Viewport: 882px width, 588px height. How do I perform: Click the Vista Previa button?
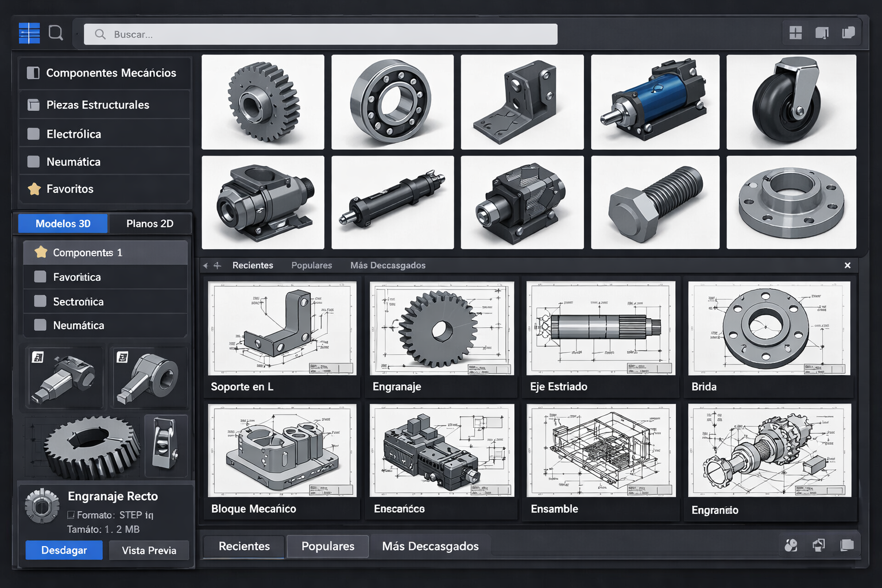149,550
